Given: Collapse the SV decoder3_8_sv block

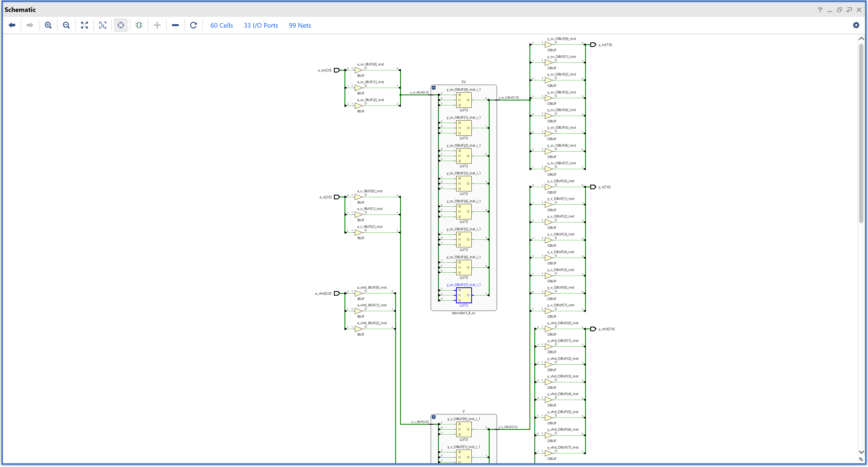Looking at the screenshot, I should 434,88.
